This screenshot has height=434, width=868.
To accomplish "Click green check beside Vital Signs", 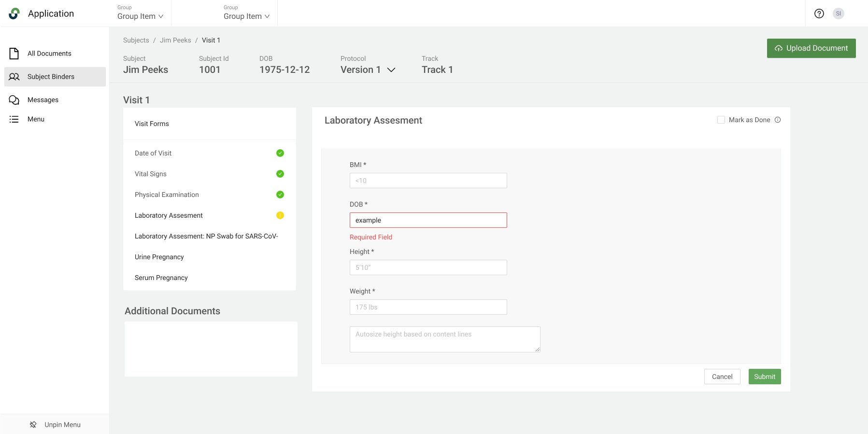I will tap(280, 174).
